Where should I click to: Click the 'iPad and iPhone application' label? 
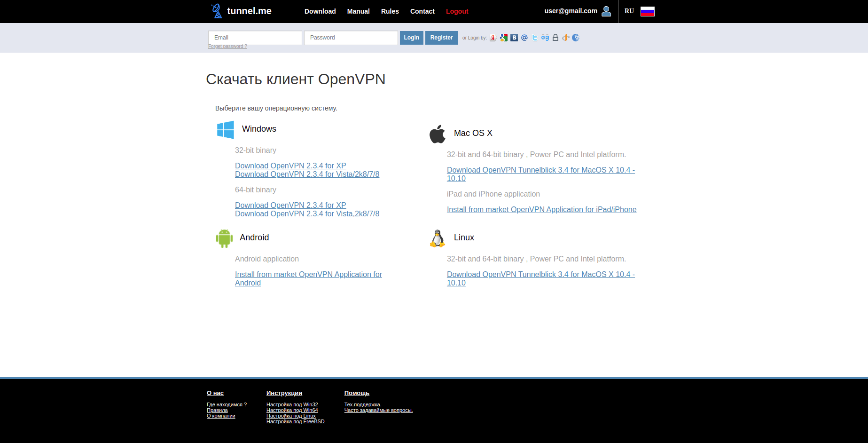(493, 194)
